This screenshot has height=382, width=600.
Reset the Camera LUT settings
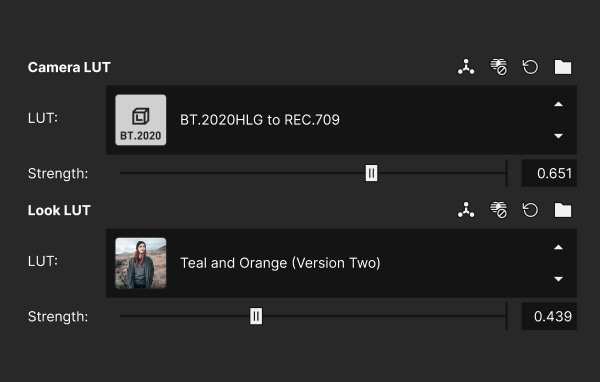530,67
